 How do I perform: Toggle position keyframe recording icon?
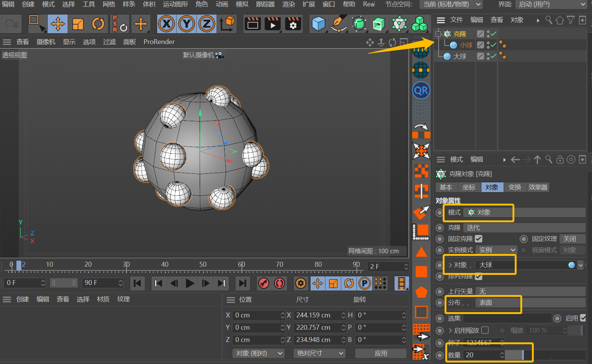318,283
